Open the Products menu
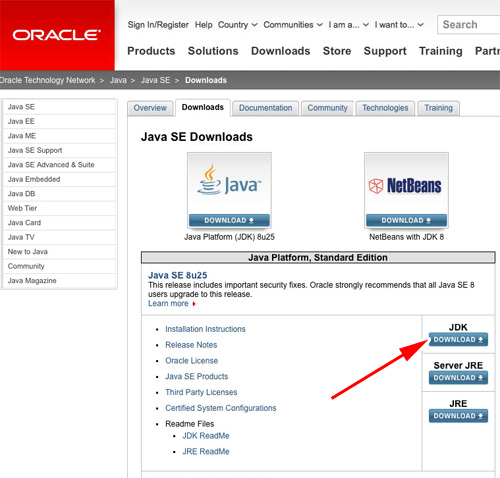The width and height of the screenshot is (500, 478). click(151, 51)
